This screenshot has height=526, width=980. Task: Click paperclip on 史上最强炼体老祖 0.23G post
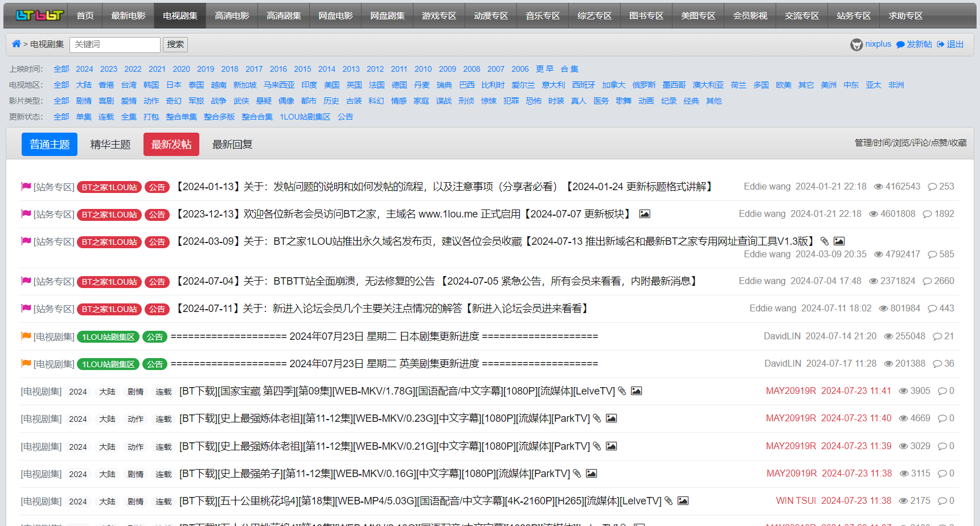(597, 418)
